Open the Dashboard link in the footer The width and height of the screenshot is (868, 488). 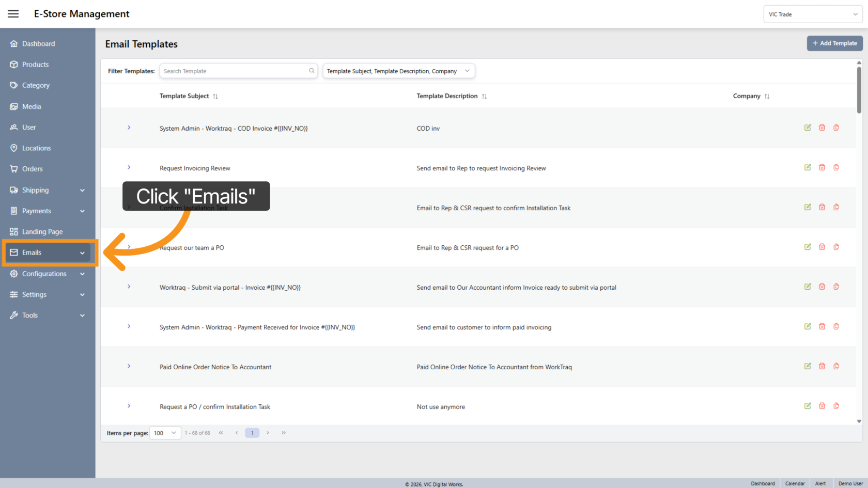click(763, 483)
